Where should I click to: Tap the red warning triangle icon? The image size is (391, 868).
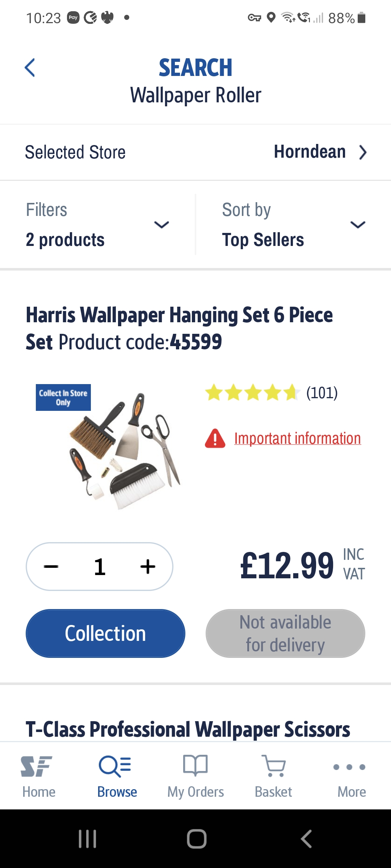215,438
